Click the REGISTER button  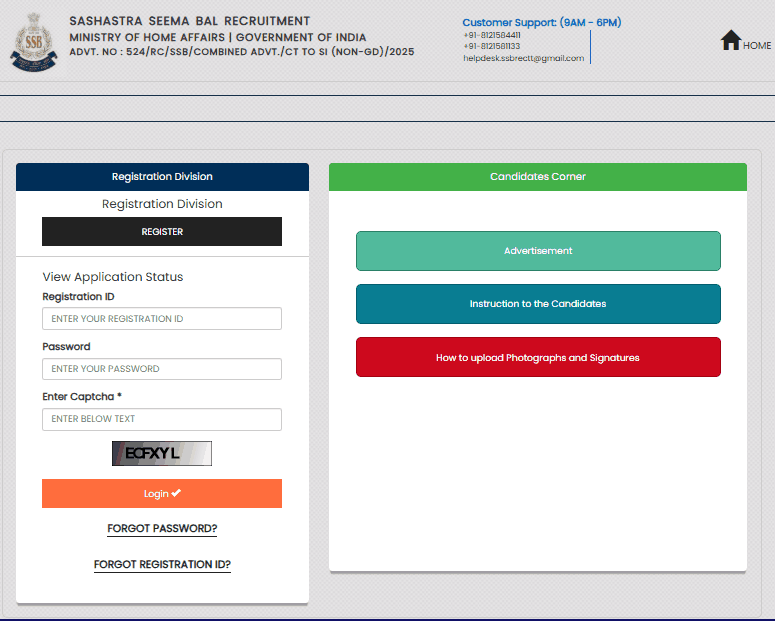[x=162, y=232]
